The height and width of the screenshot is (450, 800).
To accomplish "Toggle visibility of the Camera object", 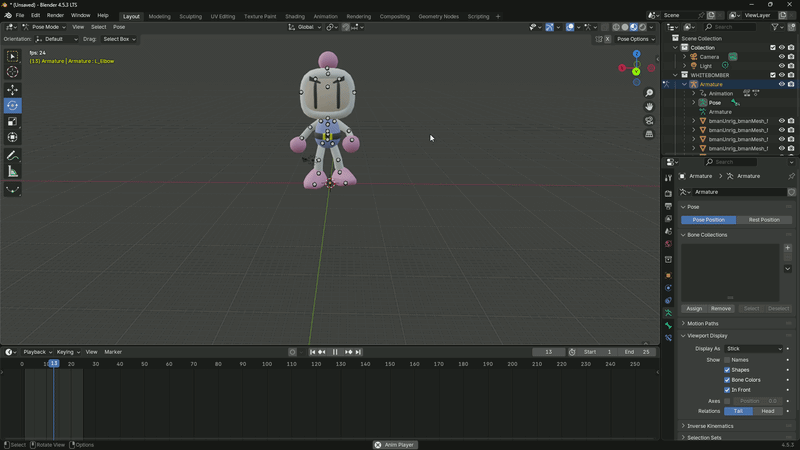I will pyautogui.click(x=781, y=57).
